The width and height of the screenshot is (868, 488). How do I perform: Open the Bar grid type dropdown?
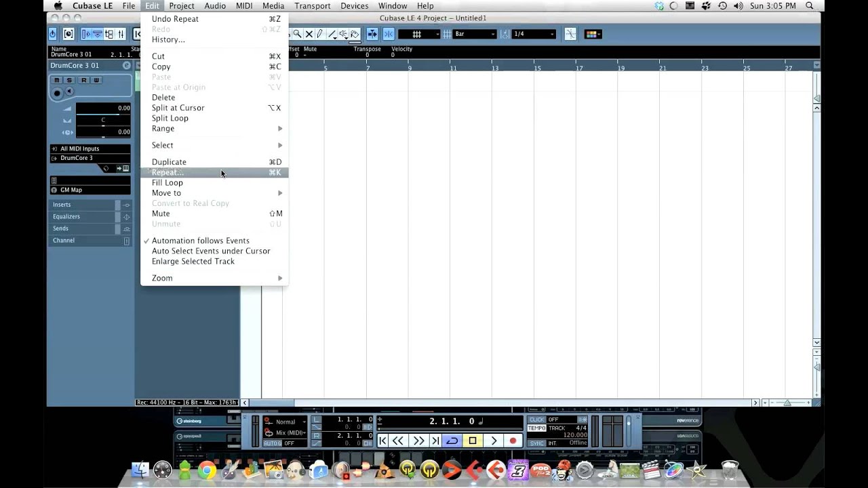click(474, 34)
